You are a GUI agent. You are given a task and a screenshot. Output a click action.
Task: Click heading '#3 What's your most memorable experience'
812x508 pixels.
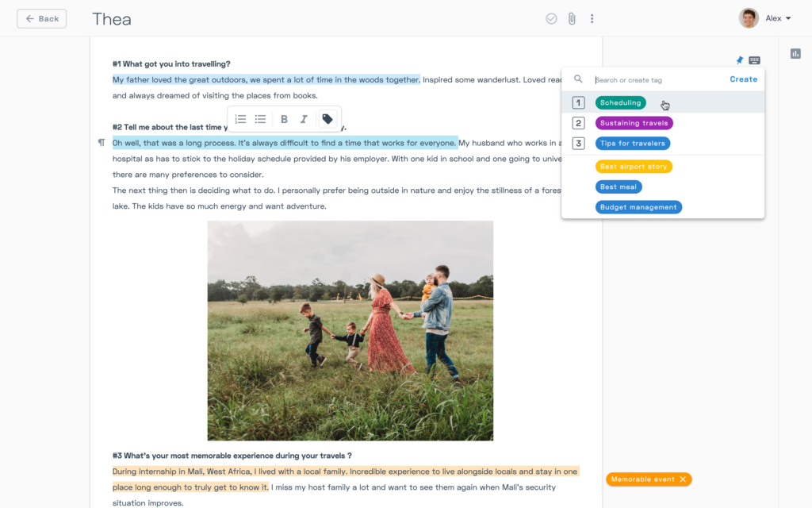coord(232,456)
